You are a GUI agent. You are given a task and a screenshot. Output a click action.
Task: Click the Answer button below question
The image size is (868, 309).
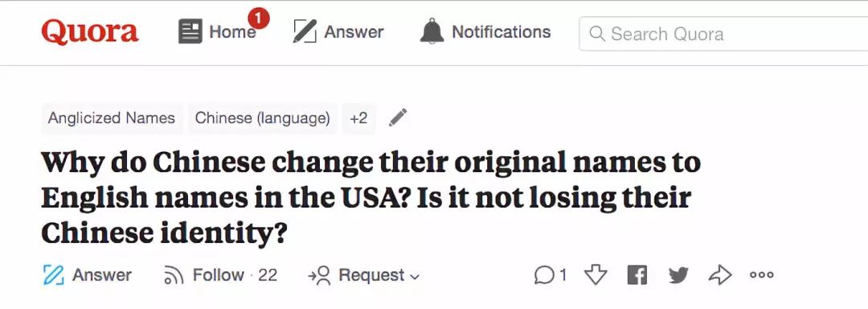coord(88,275)
